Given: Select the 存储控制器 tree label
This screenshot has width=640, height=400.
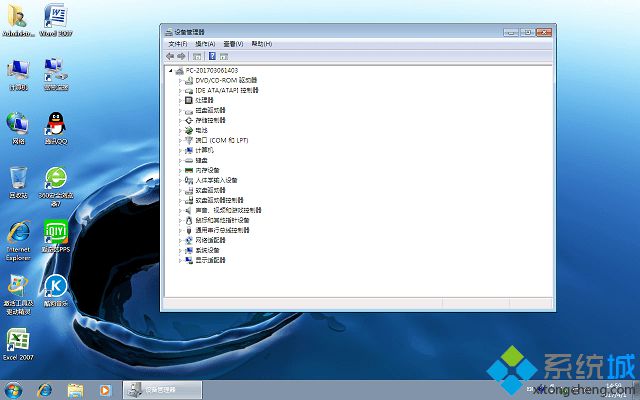Looking at the screenshot, I should click(x=210, y=120).
